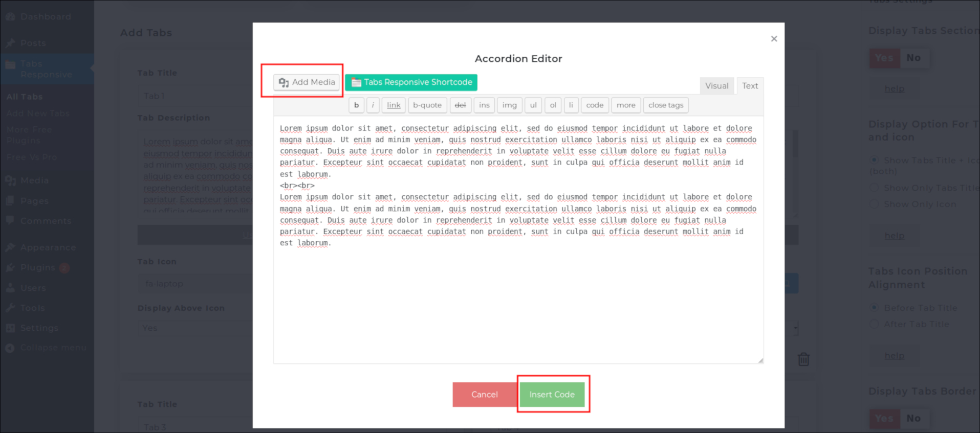Toggle Display Tabs Section to Yes

(x=884, y=58)
